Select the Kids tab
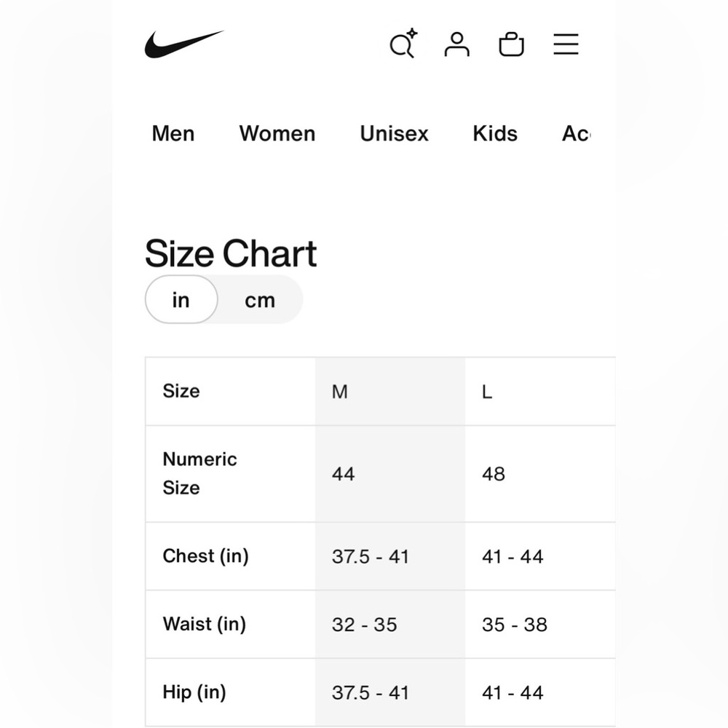This screenshot has width=728, height=728. (x=495, y=134)
